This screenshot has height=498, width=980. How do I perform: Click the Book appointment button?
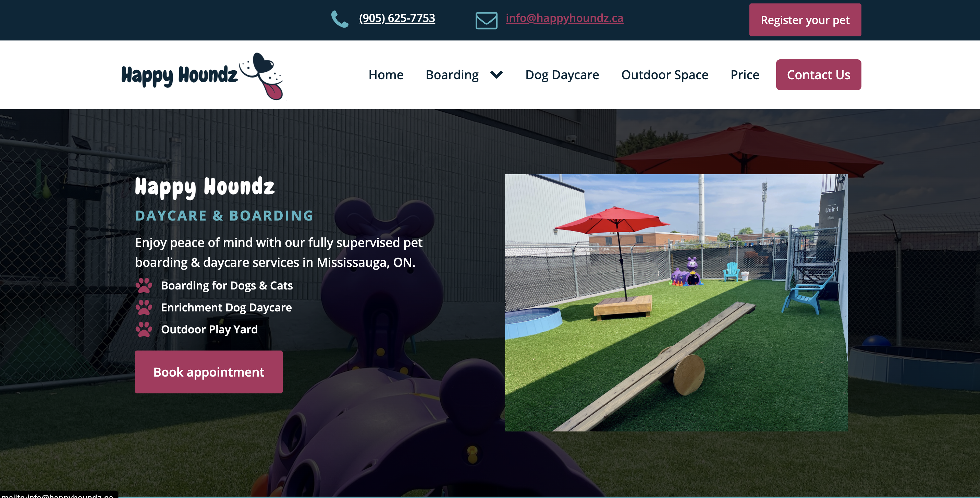208,372
